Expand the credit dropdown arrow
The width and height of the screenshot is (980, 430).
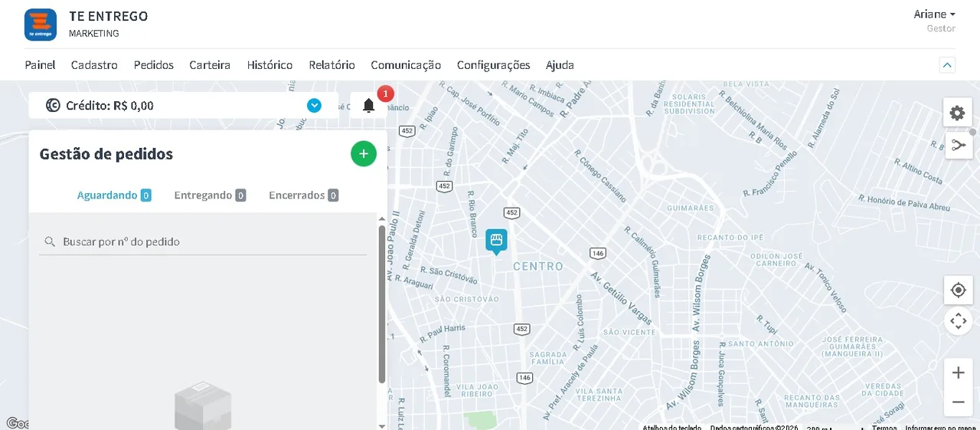click(314, 106)
